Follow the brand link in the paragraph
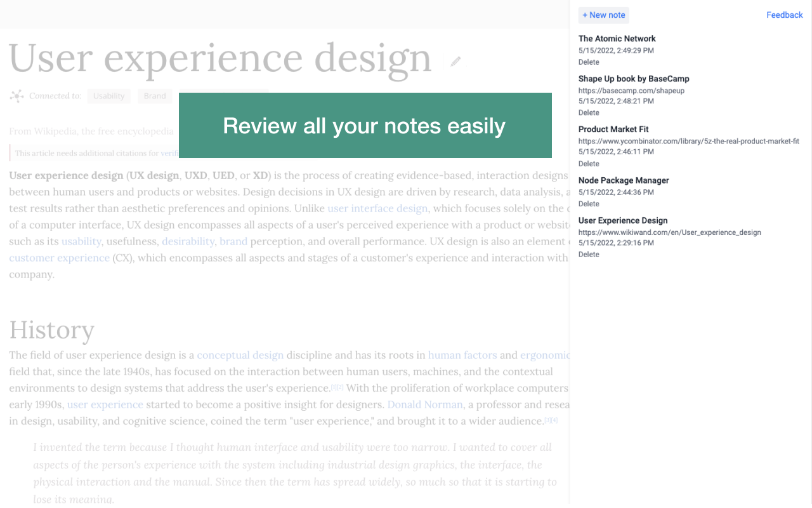The image size is (812, 508). pos(233,241)
